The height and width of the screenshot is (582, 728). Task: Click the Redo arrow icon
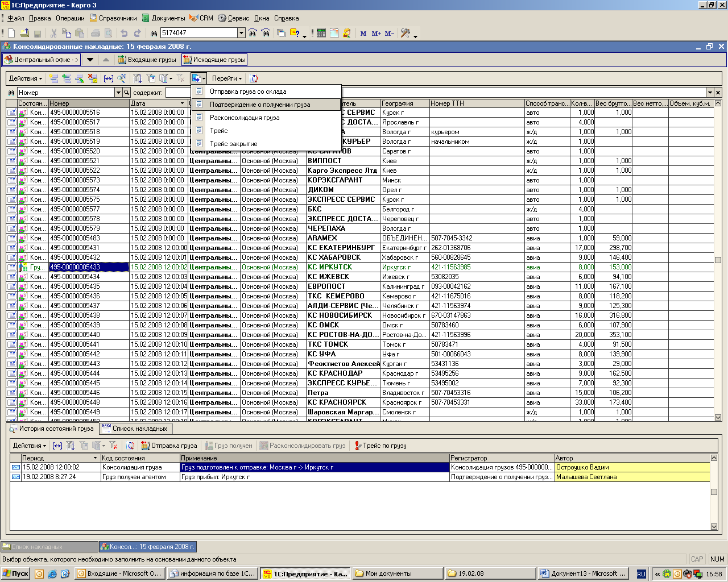tap(136, 34)
